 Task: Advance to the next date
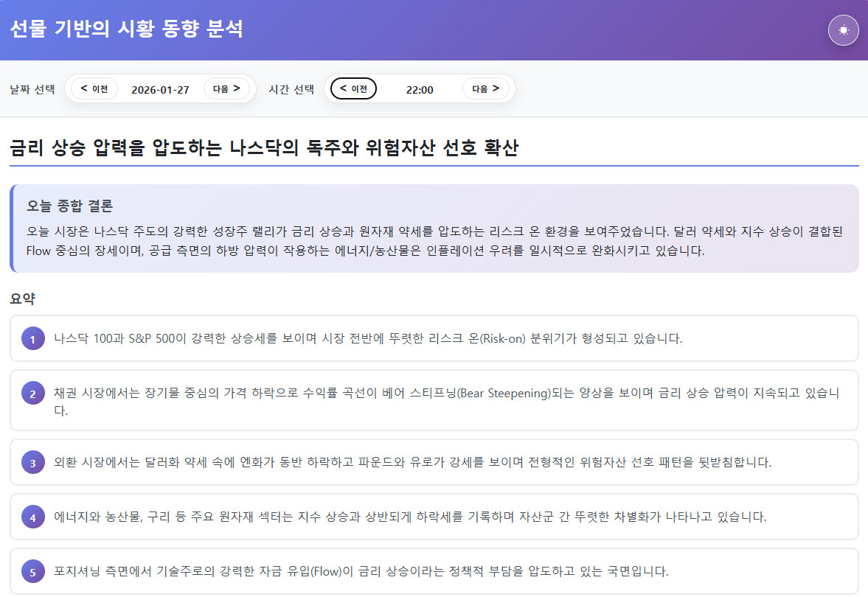click(x=226, y=89)
